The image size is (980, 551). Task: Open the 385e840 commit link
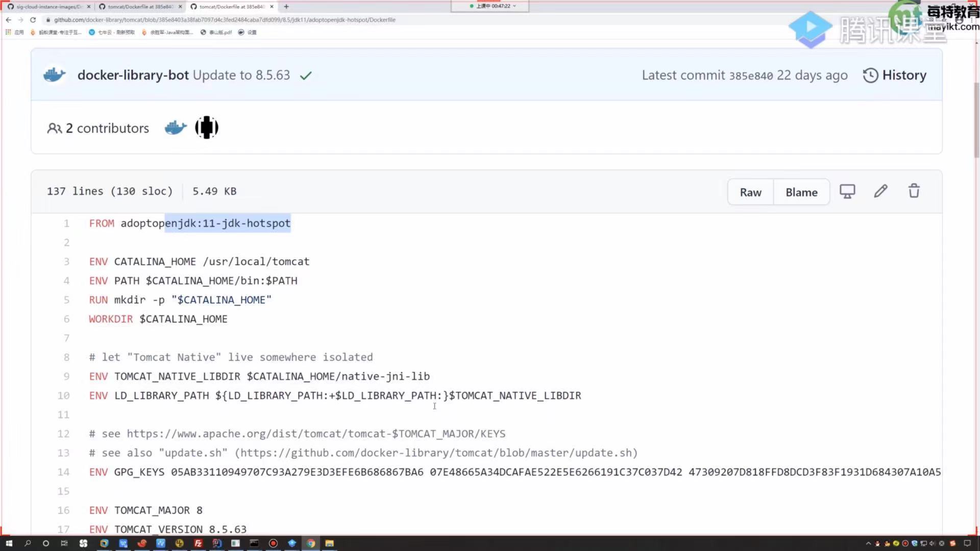click(751, 76)
